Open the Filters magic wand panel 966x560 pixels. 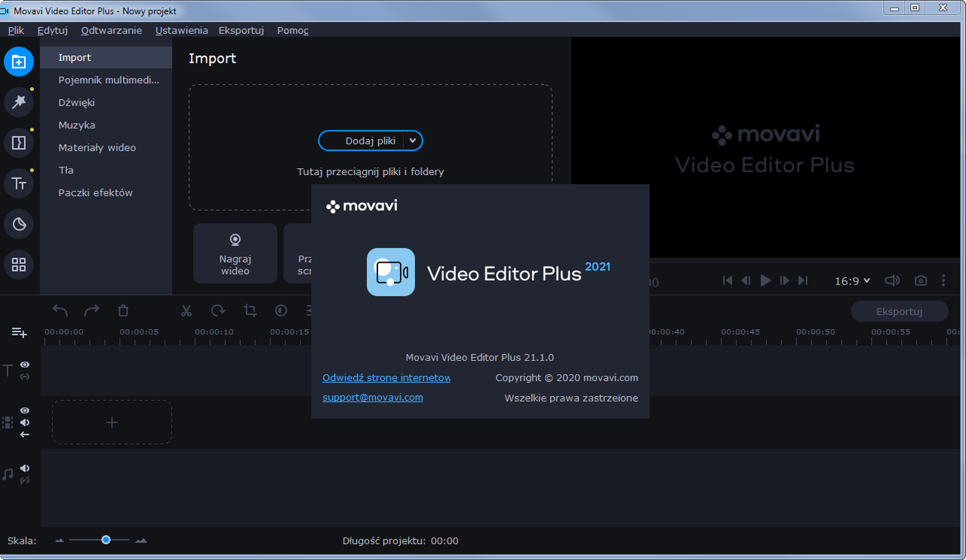coord(19,102)
